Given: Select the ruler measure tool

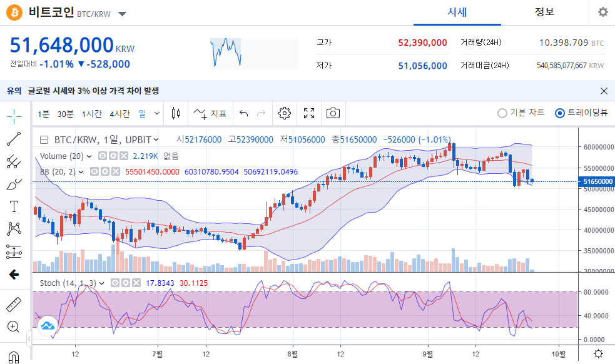Looking at the screenshot, I should (14, 305).
